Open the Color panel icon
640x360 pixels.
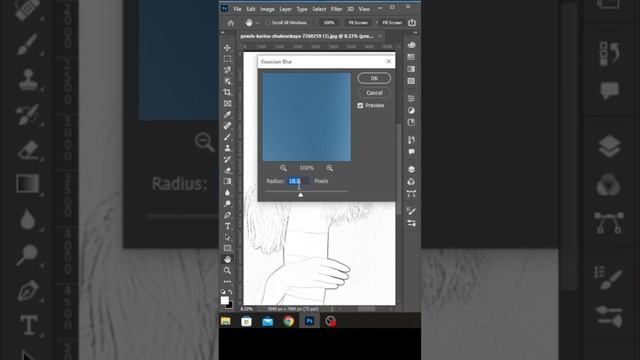pyautogui.click(x=411, y=45)
